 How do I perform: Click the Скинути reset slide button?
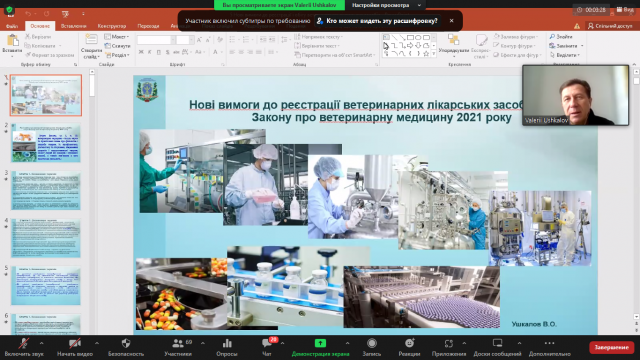click(117, 46)
